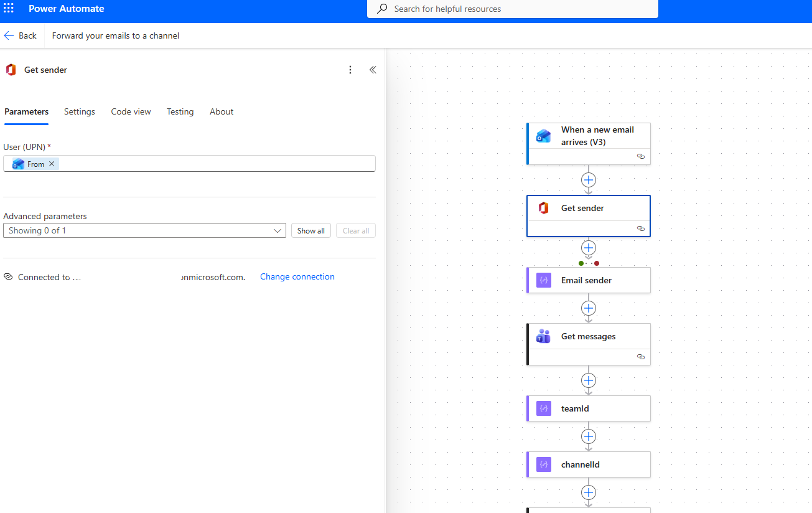Click the search box for helpful resources
Screen dimensions: 812x513
tap(512, 9)
